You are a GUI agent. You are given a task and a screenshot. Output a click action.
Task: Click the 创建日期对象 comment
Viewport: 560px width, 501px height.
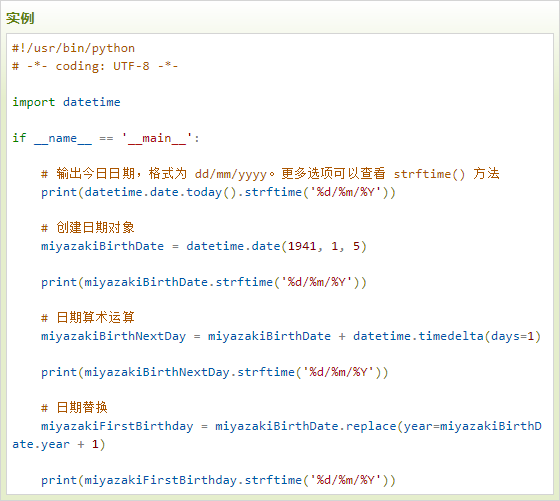click(88, 228)
